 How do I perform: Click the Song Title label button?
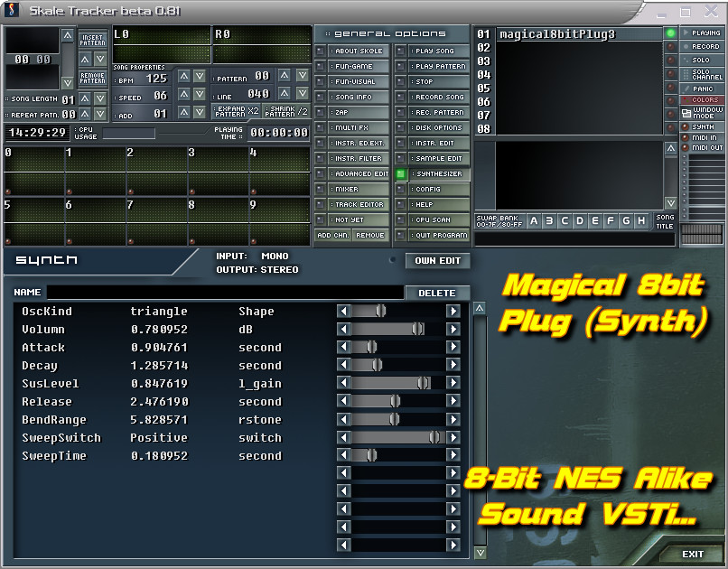click(665, 221)
